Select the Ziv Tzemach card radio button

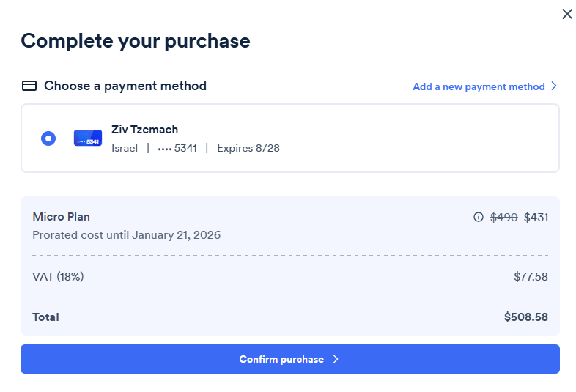pyautogui.click(x=48, y=138)
